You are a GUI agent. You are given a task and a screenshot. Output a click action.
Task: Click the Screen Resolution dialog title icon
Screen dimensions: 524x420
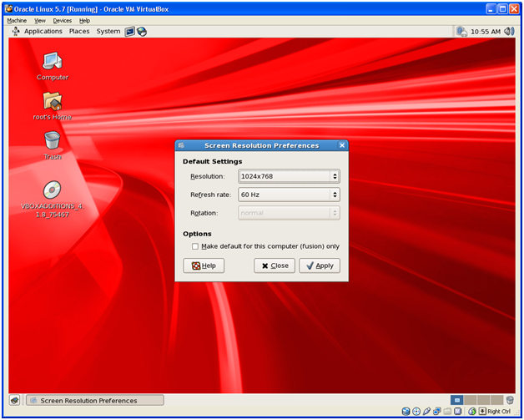(x=181, y=145)
